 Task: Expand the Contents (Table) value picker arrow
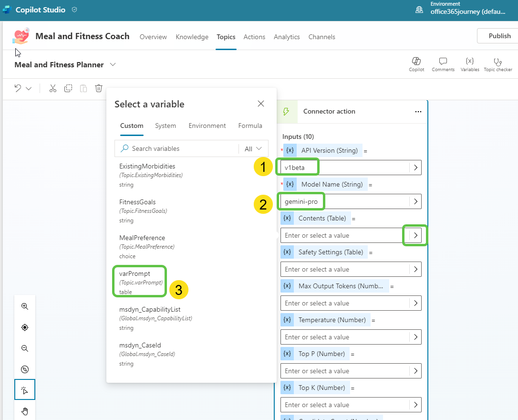(415, 235)
